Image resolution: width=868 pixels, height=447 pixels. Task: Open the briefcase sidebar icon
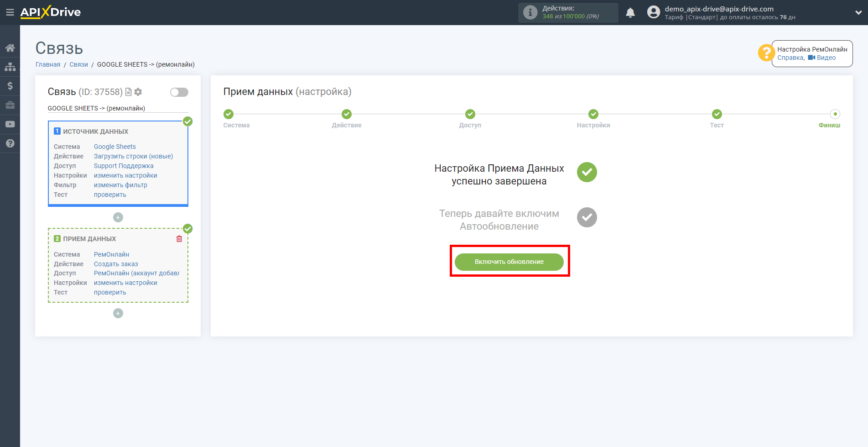(x=10, y=105)
